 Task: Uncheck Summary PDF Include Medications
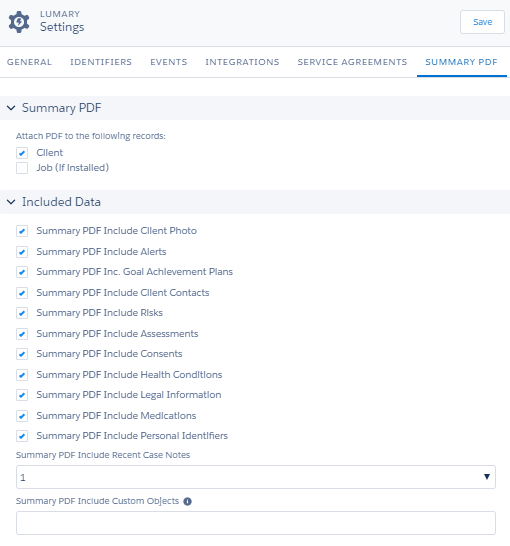(22, 416)
